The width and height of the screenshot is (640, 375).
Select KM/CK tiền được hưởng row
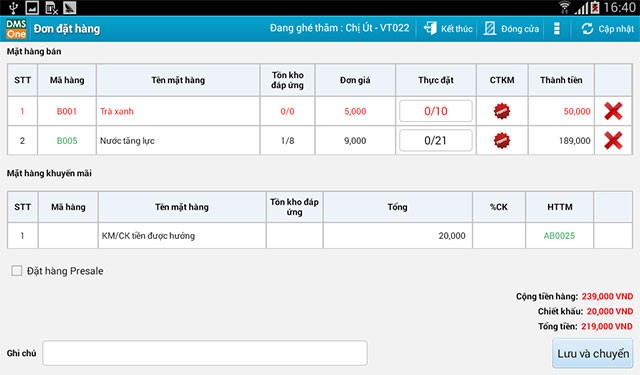point(320,235)
